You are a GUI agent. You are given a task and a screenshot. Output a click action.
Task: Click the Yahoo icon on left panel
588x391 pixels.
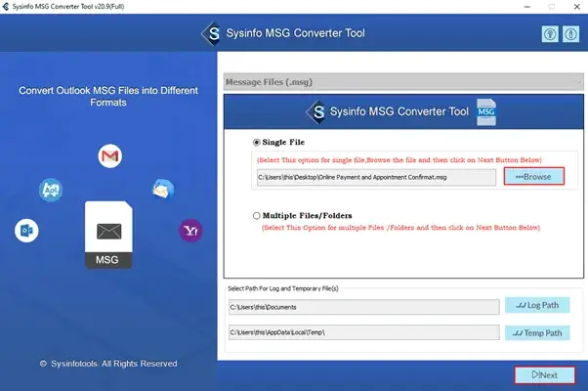click(x=190, y=231)
